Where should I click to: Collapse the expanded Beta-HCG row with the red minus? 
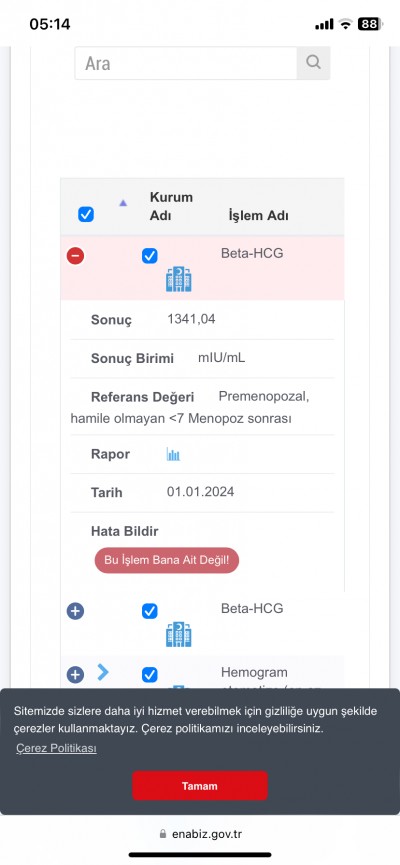coord(76,256)
